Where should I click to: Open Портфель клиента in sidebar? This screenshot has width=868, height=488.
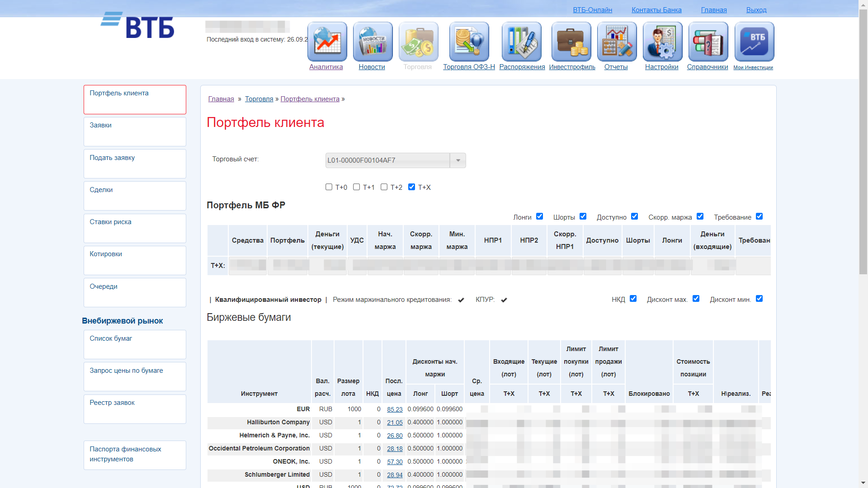[x=135, y=99]
